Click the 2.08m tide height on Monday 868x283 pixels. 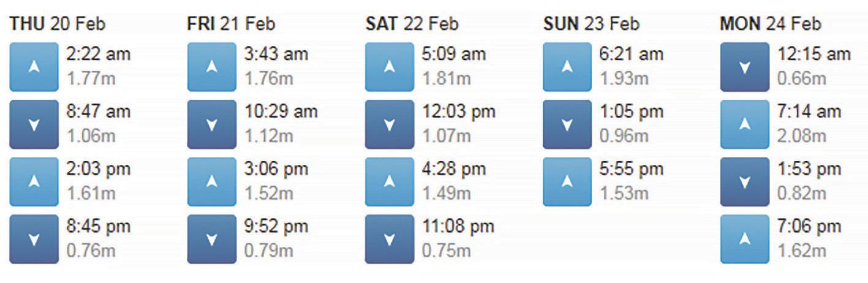click(x=802, y=135)
